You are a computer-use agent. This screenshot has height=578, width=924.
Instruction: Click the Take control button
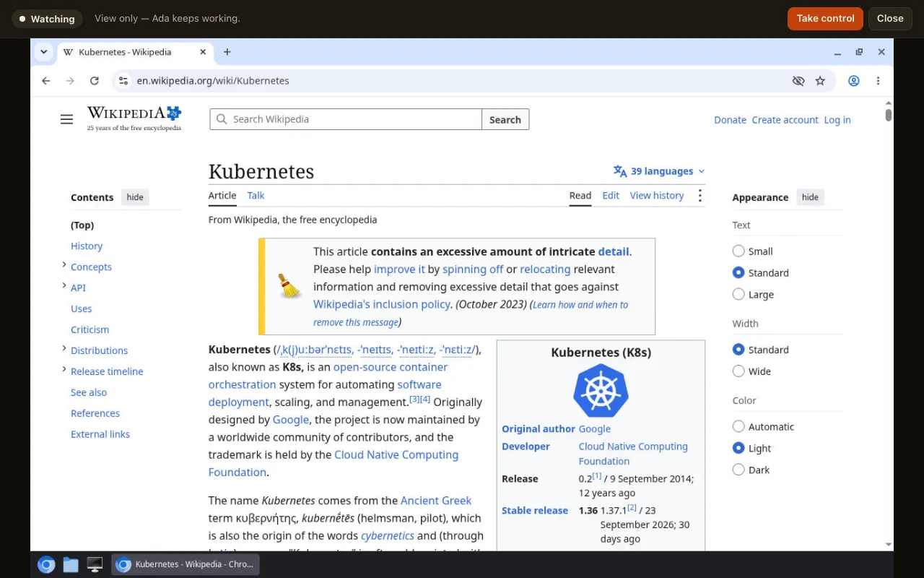826,19
